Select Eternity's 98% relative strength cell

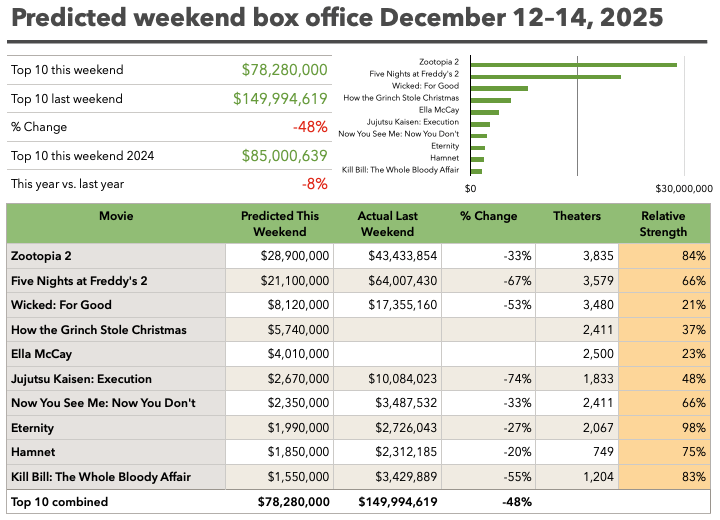pos(664,428)
